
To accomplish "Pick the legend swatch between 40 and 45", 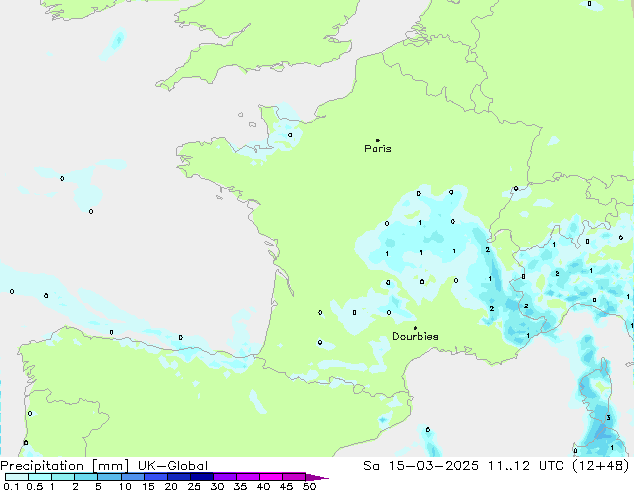I will click(271, 477).
